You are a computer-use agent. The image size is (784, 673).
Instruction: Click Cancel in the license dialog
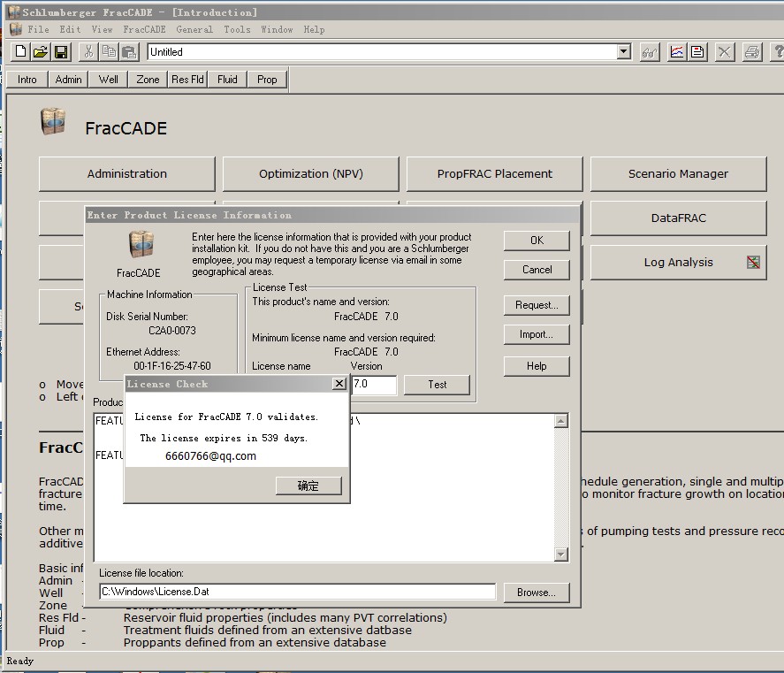coord(537,270)
